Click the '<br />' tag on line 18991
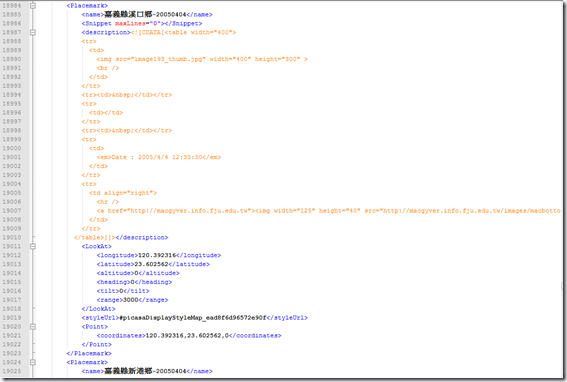 point(108,68)
